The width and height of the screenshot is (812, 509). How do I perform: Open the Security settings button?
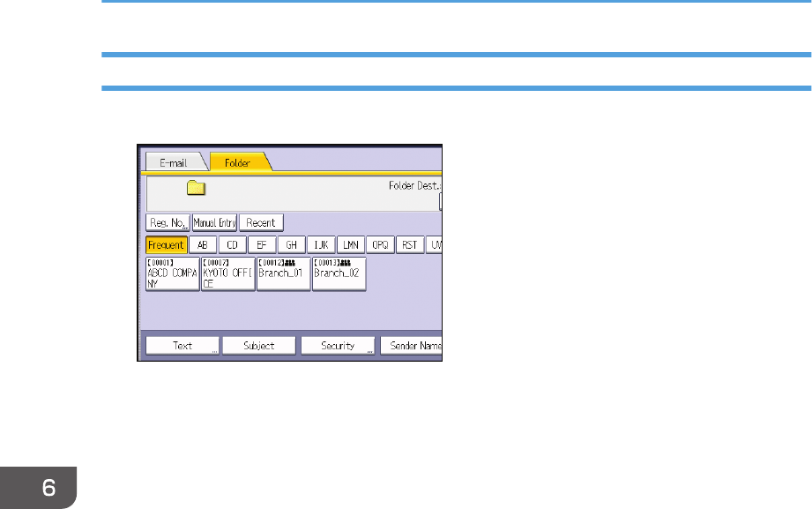pos(338,346)
